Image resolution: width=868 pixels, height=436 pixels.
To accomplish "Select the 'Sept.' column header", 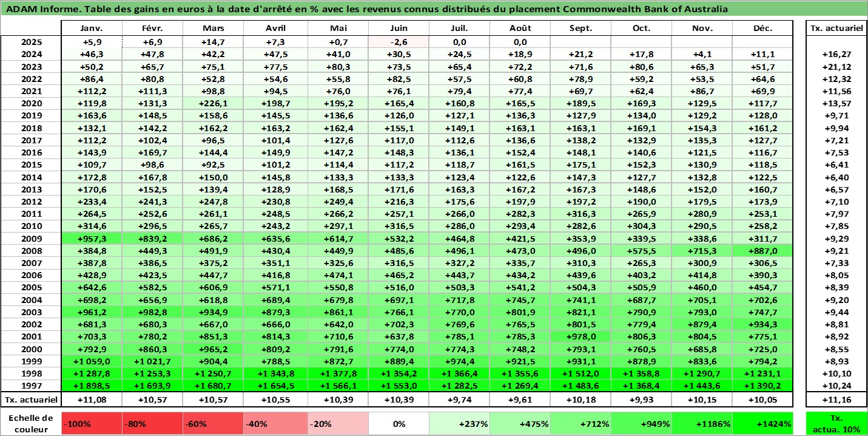I will 580,29.
